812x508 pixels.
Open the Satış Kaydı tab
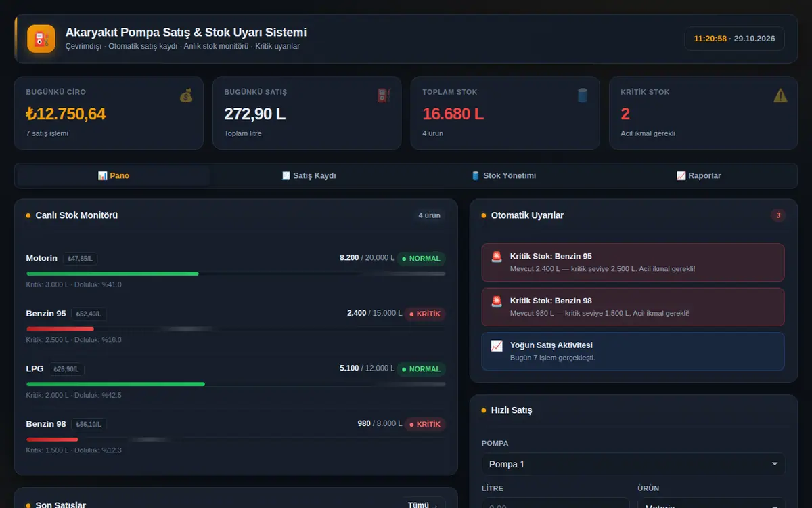[x=309, y=175]
